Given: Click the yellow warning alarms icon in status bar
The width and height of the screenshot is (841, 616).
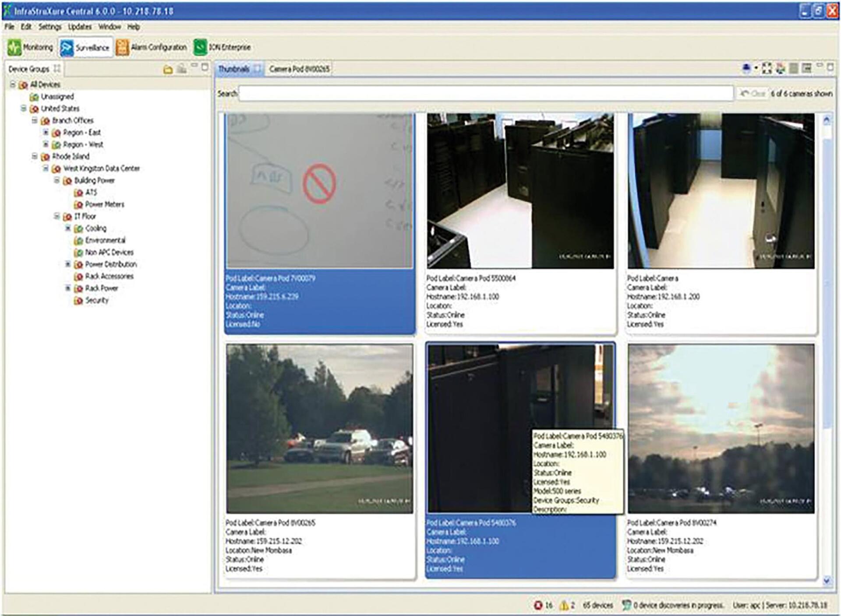Looking at the screenshot, I should pos(564,605).
